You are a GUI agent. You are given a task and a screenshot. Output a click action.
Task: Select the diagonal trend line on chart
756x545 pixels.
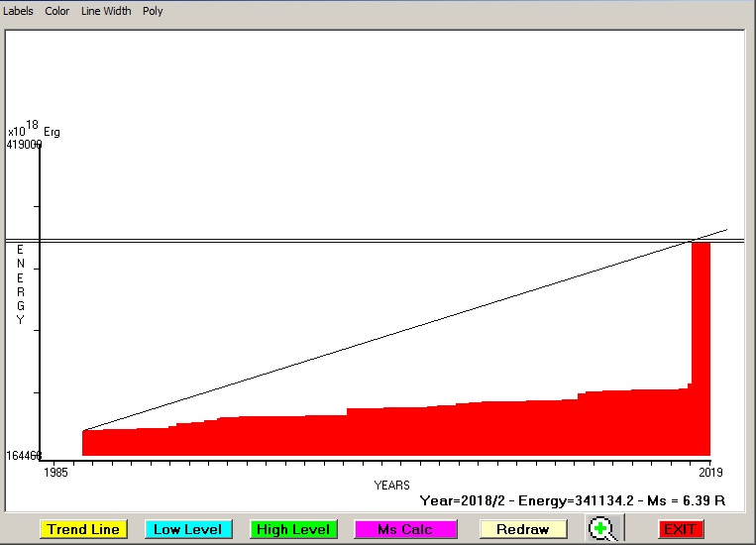[x=396, y=331]
